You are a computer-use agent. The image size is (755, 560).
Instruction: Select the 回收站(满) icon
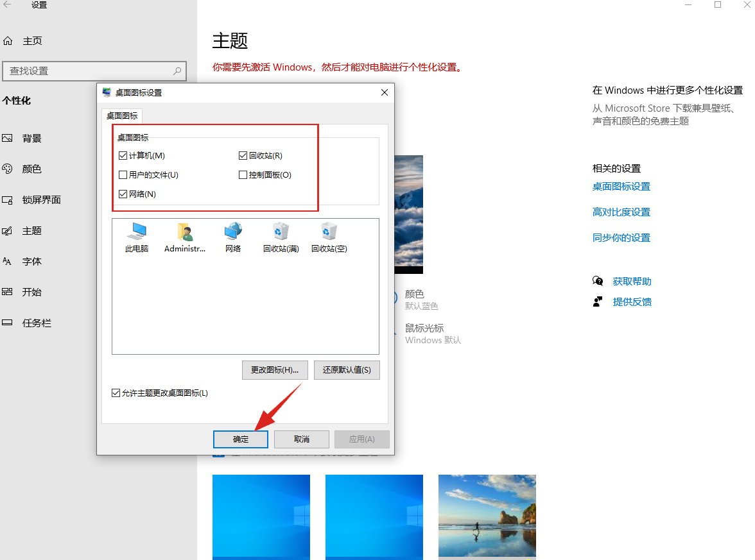click(x=281, y=237)
